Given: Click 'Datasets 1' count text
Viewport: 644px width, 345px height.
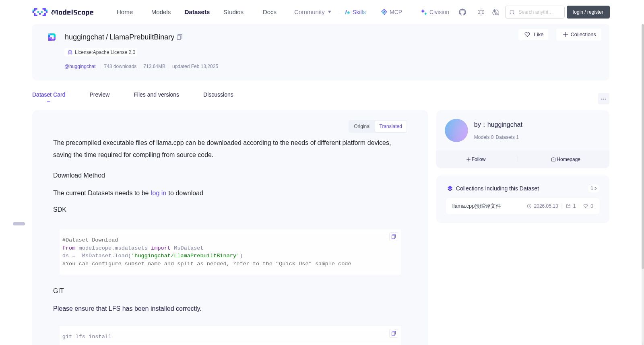Looking at the screenshot, I should [507, 137].
